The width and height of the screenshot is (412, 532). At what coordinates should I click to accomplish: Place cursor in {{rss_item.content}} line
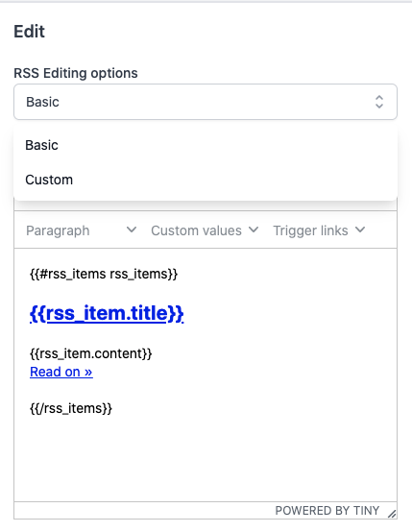(x=91, y=354)
